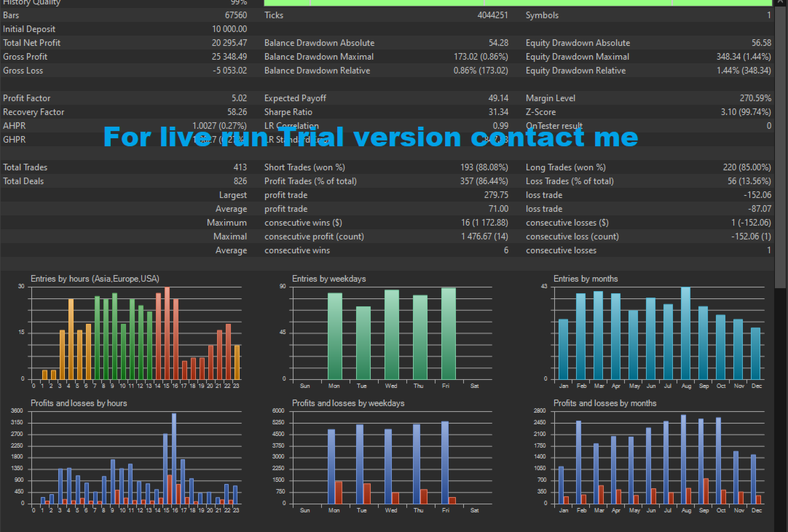Select the 'Total Deals' label
The height and width of the screenshot is (532, 788).
click(23, 181)
